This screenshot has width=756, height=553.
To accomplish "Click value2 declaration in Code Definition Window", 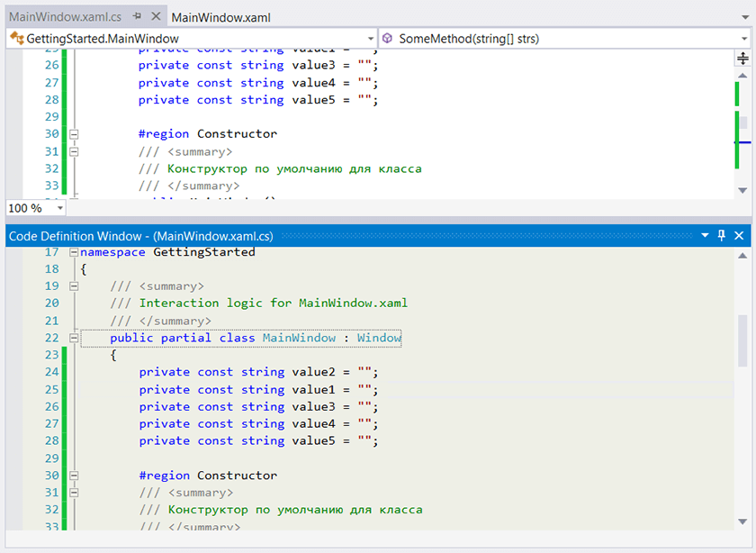I will [x=258, y=372].
